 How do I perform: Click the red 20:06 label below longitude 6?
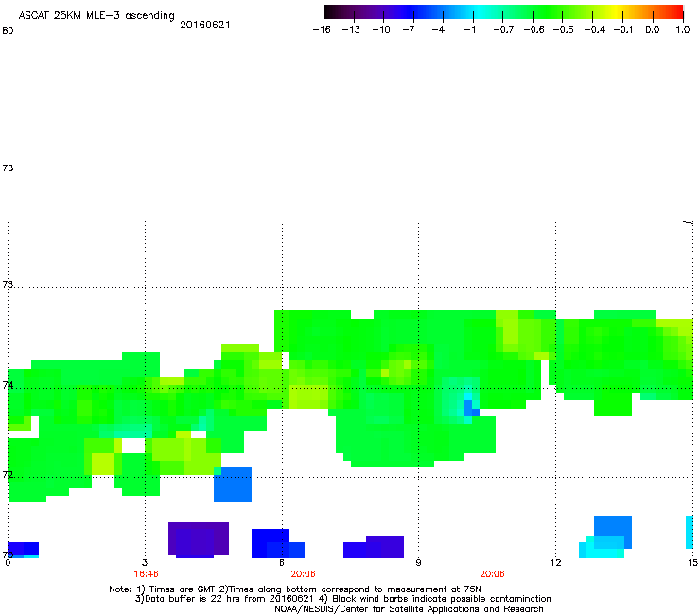coord(303,574)
